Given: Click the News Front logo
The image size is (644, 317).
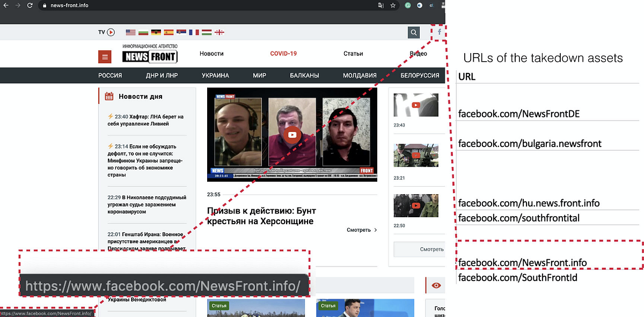Looking at the screenshot, I should coord(150,54).
